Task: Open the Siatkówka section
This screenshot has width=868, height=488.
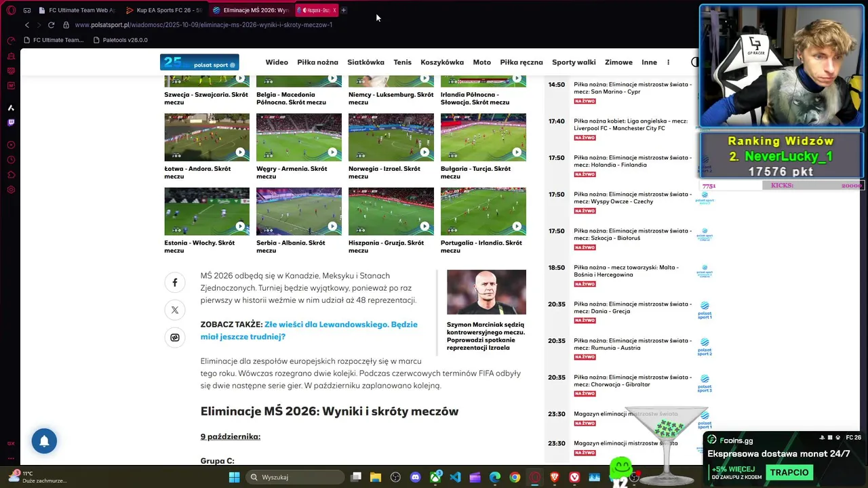Action: pyautogui.click(x=366, y=62)
